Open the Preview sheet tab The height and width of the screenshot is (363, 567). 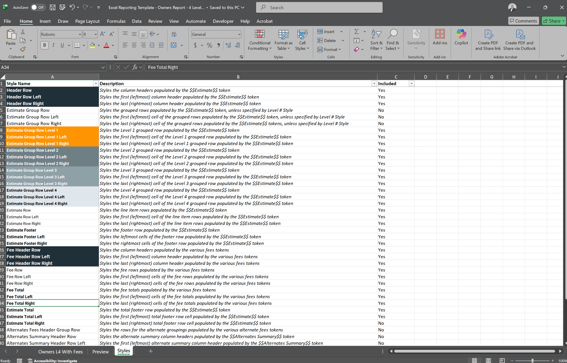pos(100,351)
